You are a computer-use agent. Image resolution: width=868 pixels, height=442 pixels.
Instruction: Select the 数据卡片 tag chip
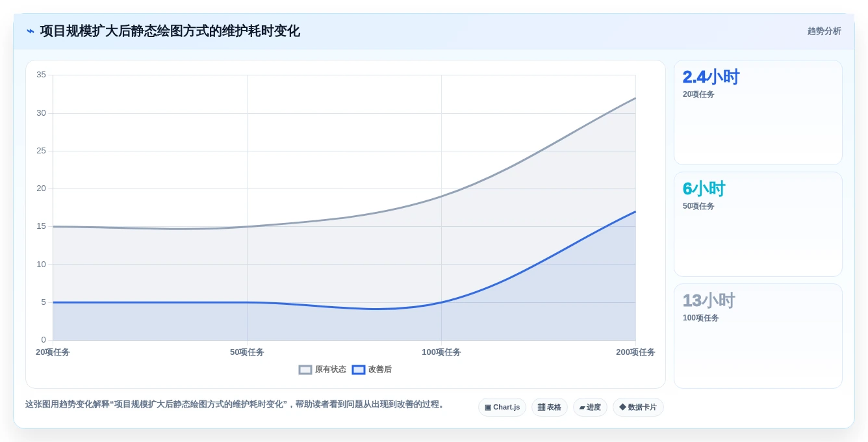click(638, 408)
